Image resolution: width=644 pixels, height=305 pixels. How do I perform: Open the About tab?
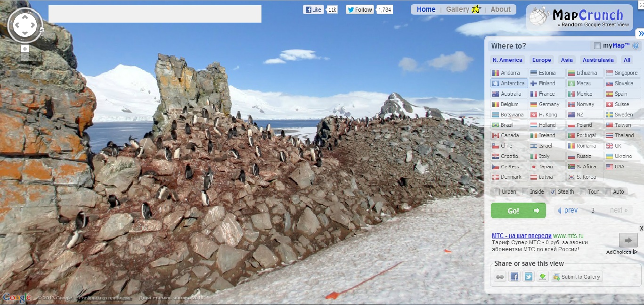click(x=500, y=9)
